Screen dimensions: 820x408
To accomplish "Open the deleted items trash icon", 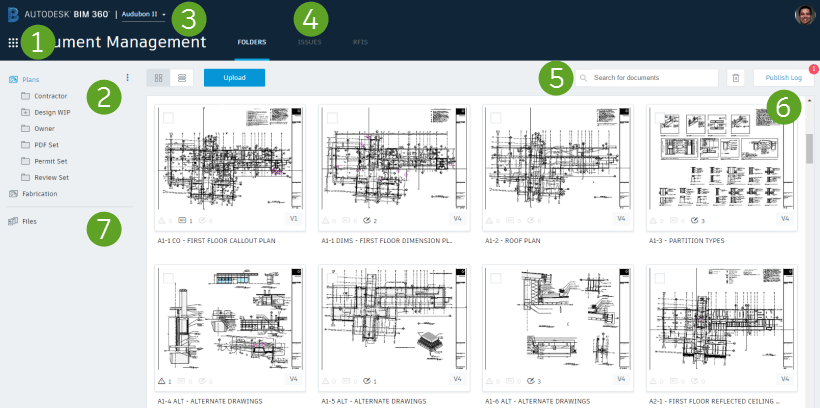I will click(x=735, y=78).
